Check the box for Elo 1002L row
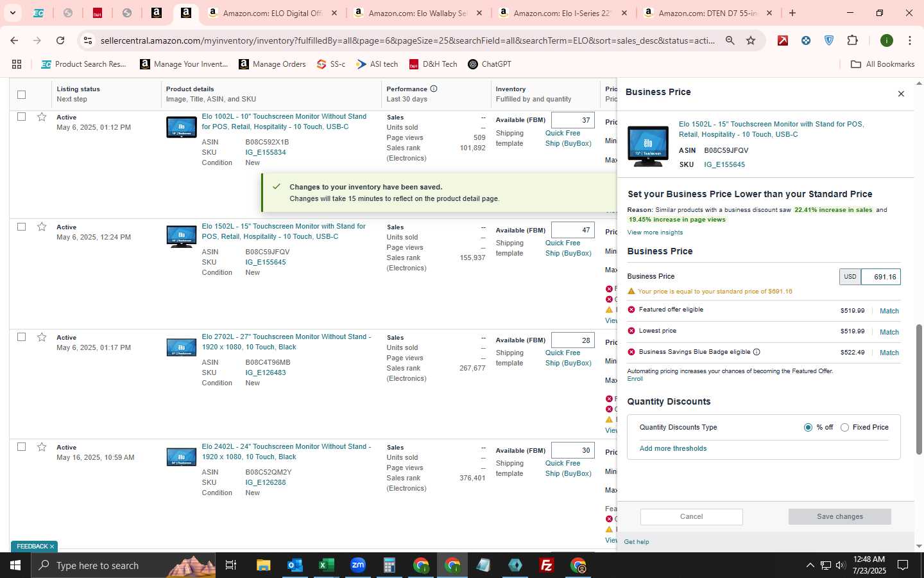Screen dimensions: 924x578 pos(21,117)
